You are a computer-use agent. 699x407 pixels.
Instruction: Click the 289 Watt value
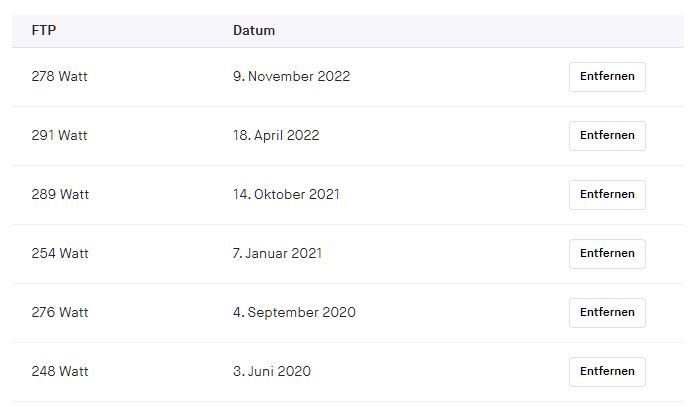[60, 195]
